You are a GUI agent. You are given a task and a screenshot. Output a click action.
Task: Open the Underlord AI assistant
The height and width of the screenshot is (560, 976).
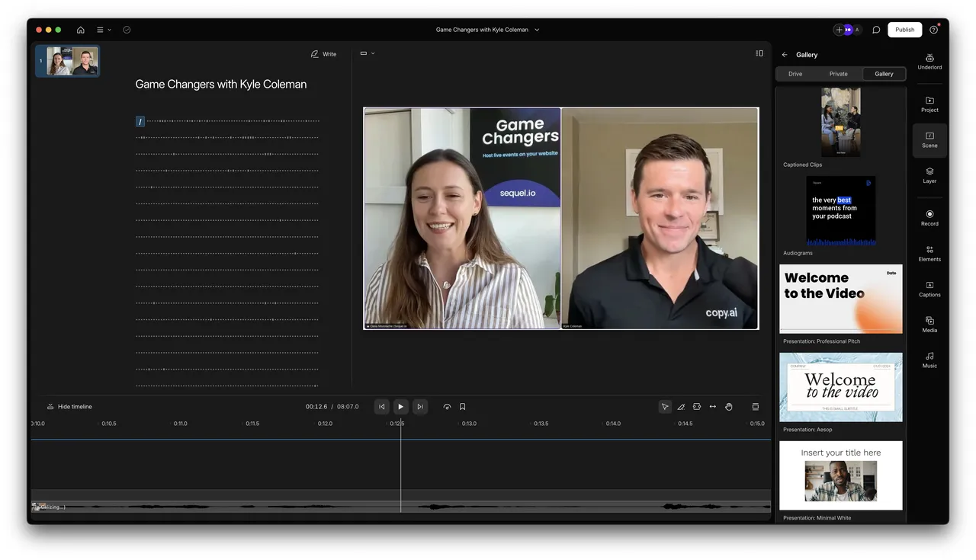[929, 61]
